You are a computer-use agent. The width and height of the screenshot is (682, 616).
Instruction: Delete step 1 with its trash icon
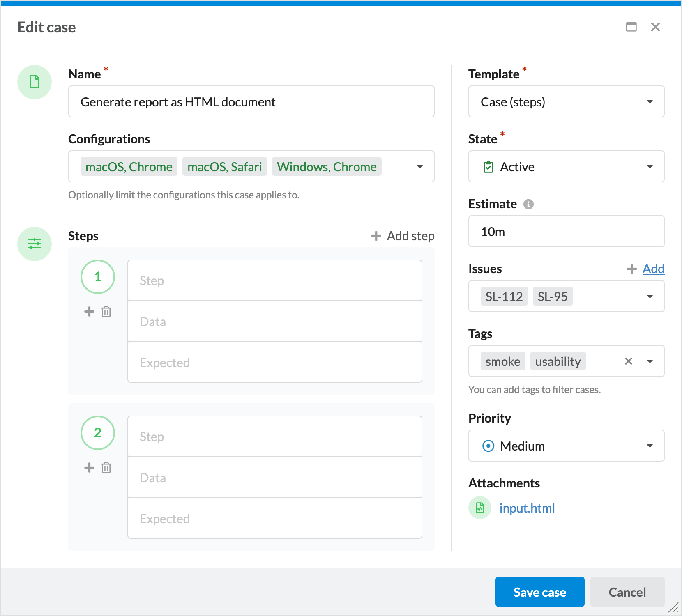(106, 312)
